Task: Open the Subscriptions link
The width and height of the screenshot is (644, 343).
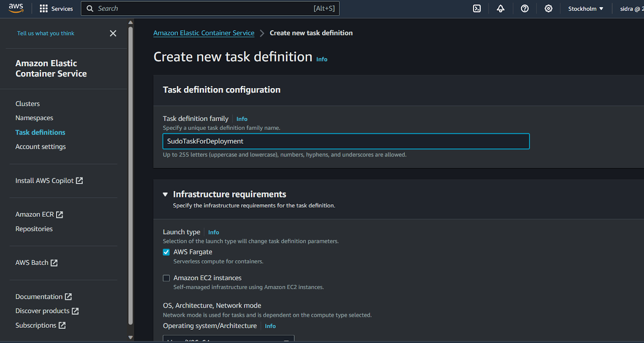Action: click(36, 325)
